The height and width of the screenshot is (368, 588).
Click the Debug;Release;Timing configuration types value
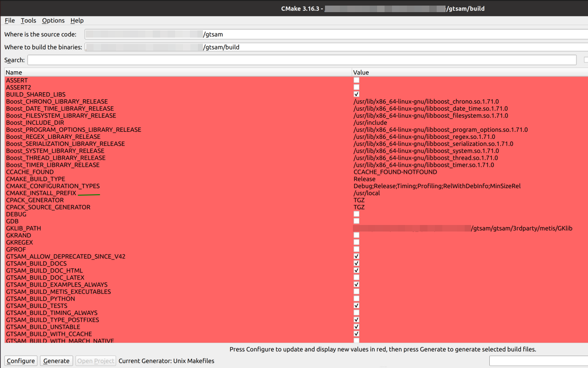[x=437, y=186]
